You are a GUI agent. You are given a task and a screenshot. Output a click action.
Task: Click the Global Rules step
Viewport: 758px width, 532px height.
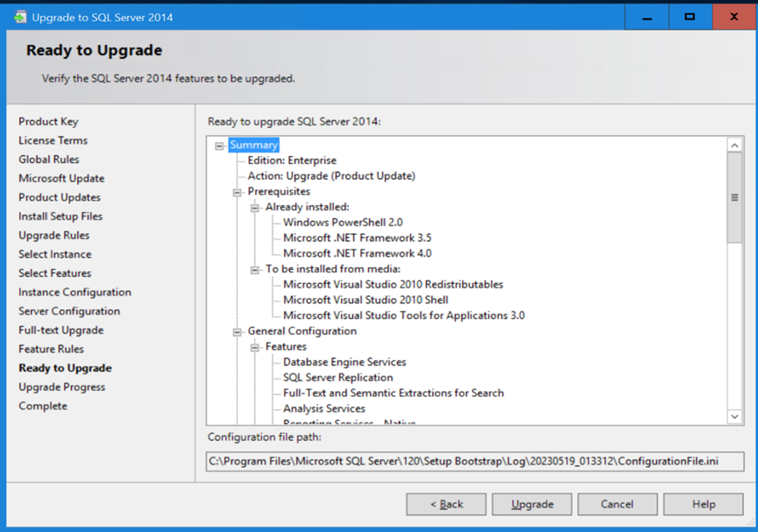(x=49, y=160)
